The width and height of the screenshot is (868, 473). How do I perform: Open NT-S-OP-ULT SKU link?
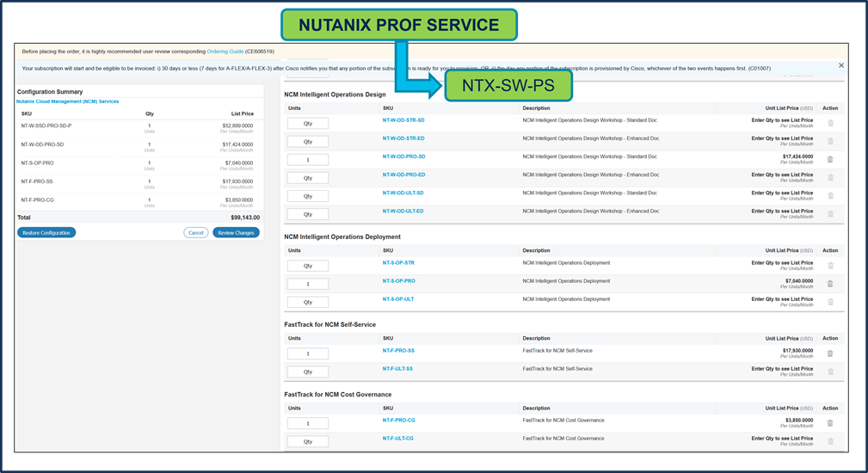click(x=398, y=299)
